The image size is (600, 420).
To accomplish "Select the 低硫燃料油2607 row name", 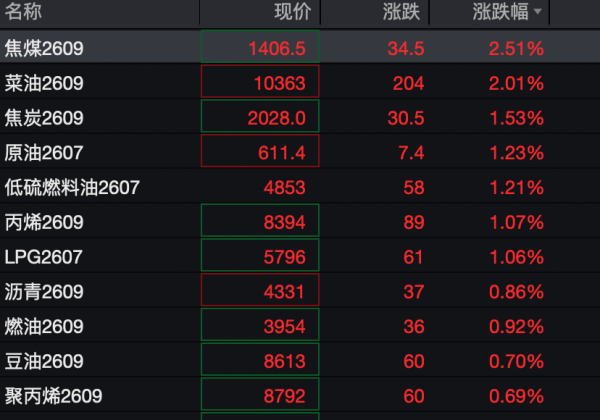I will (x=72, y=187).
